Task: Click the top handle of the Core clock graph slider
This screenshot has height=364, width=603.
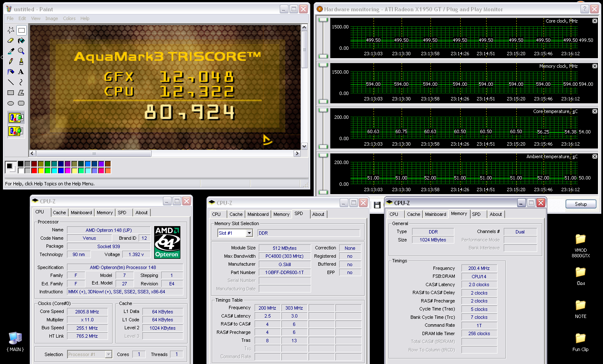Action: (x=323, y=20)
